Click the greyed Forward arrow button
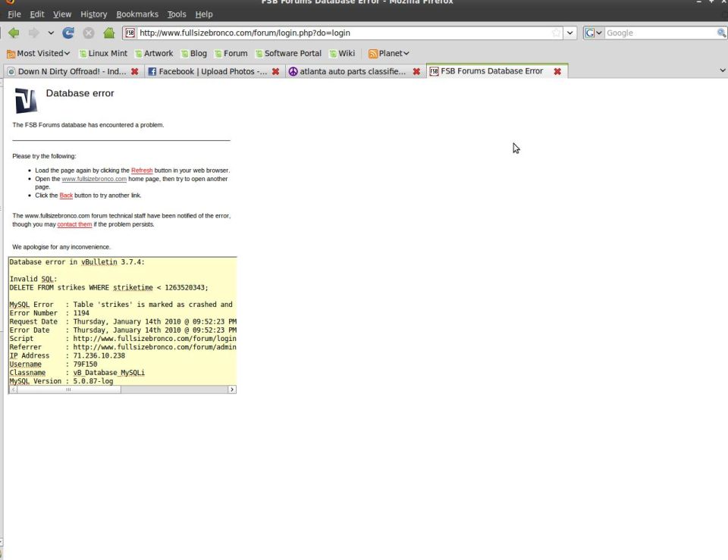 coord(33,33)
